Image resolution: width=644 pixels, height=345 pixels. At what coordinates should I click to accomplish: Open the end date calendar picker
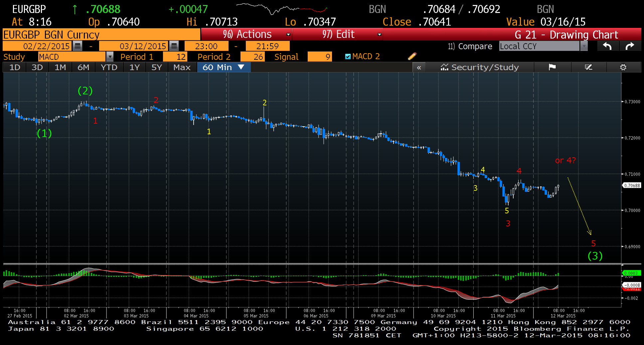coord(174,46)
